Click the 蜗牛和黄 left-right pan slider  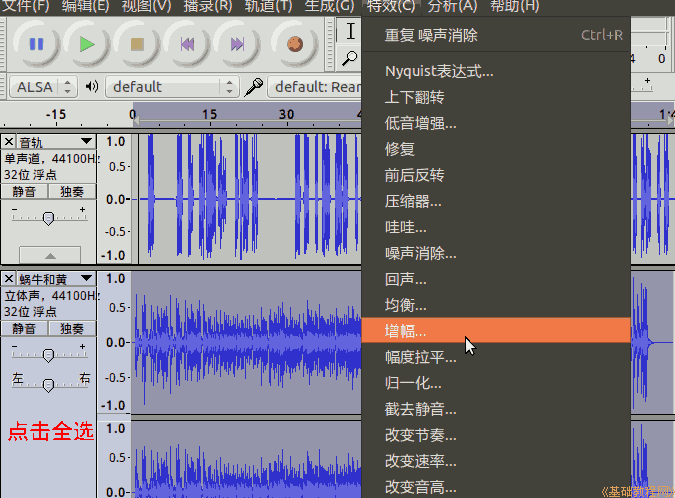(49, 384)
